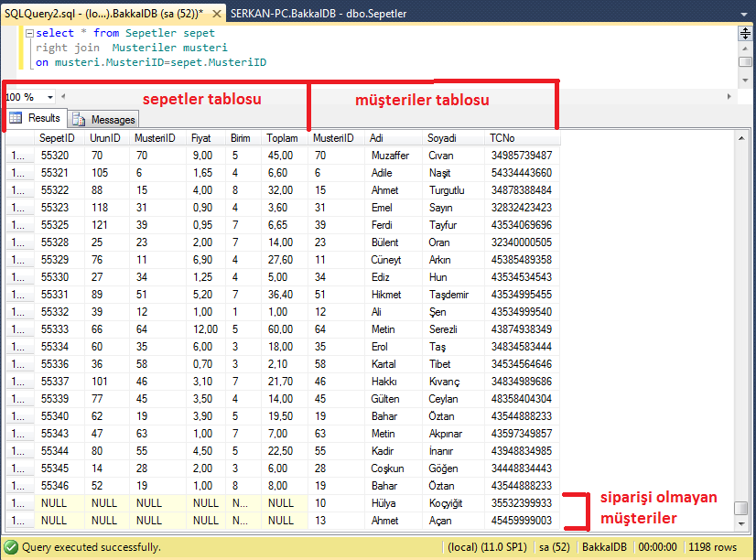Select the Fiyat cell 1,25
The image size is (756, 560).
206,277
